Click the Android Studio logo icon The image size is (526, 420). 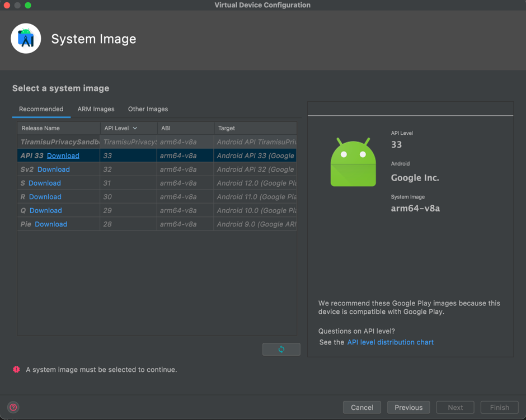[x=26, y=39]
